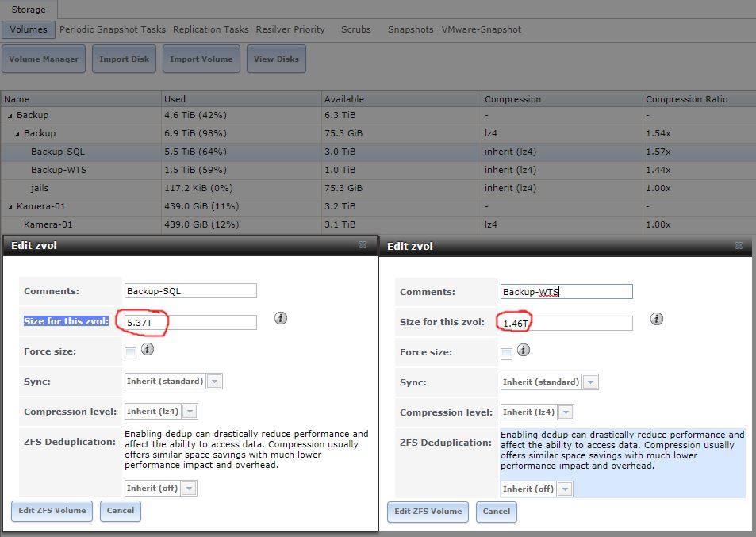756x537 pixels.
Task: Open Resilver Priority tab
Action: (290, 29)
